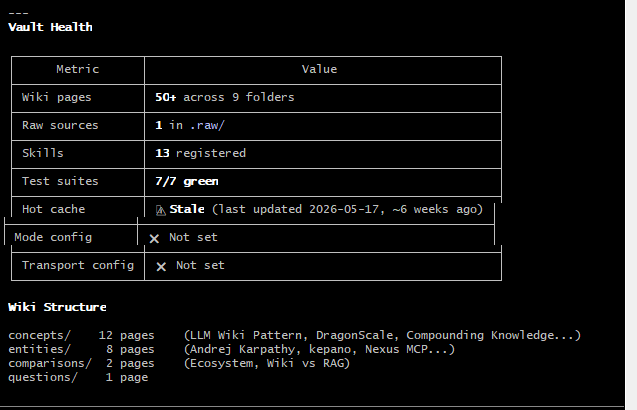The height and width of the screenshot is (410, 637).
Task: Select '2 pages' count for comparisons
Action: coord(130,363)
